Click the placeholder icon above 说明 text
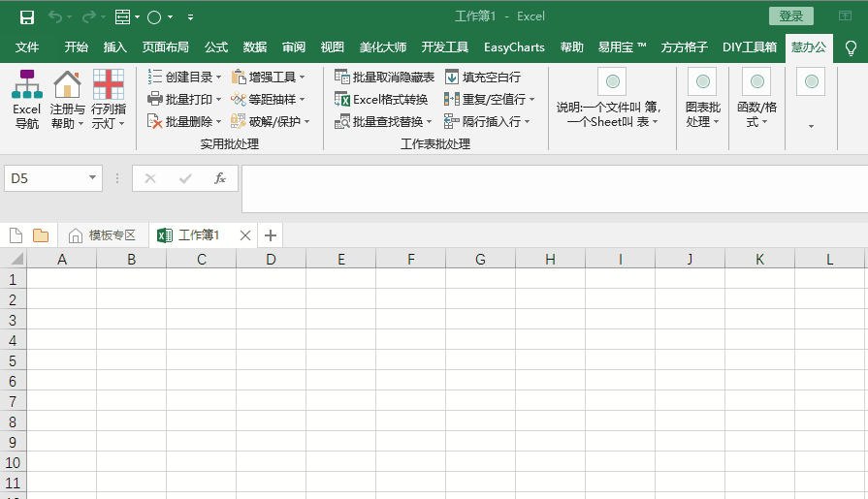Image resolution: width=868 pixels, height=499 pixels. click(612, 82)
